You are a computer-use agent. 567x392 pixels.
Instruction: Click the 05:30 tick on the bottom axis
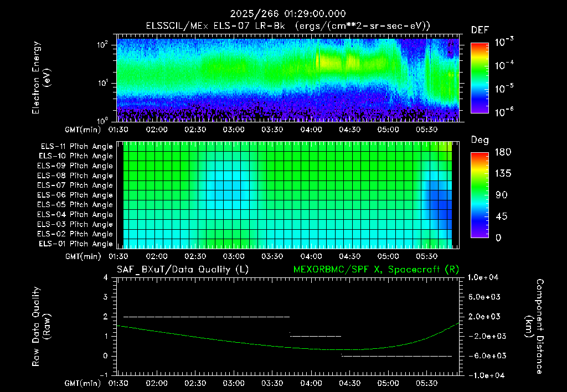[427, 383]
